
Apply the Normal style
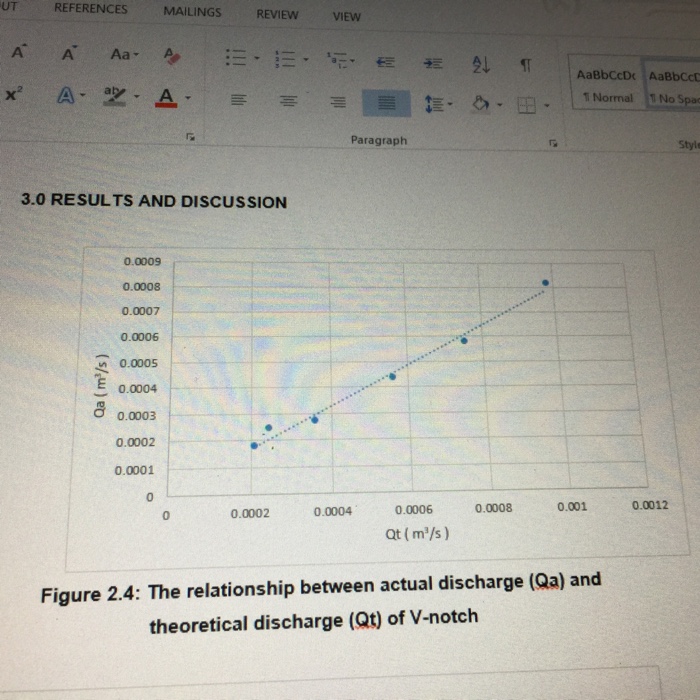click(604, 86)
